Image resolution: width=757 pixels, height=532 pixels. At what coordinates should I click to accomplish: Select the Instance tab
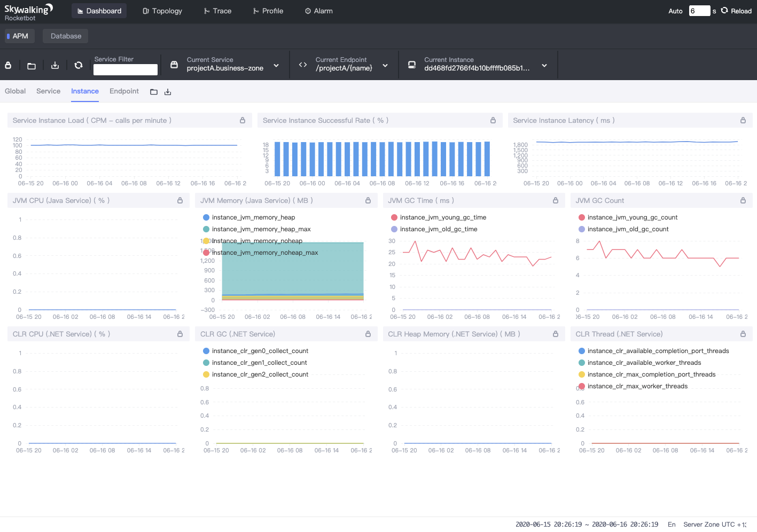tap(85, 91)
